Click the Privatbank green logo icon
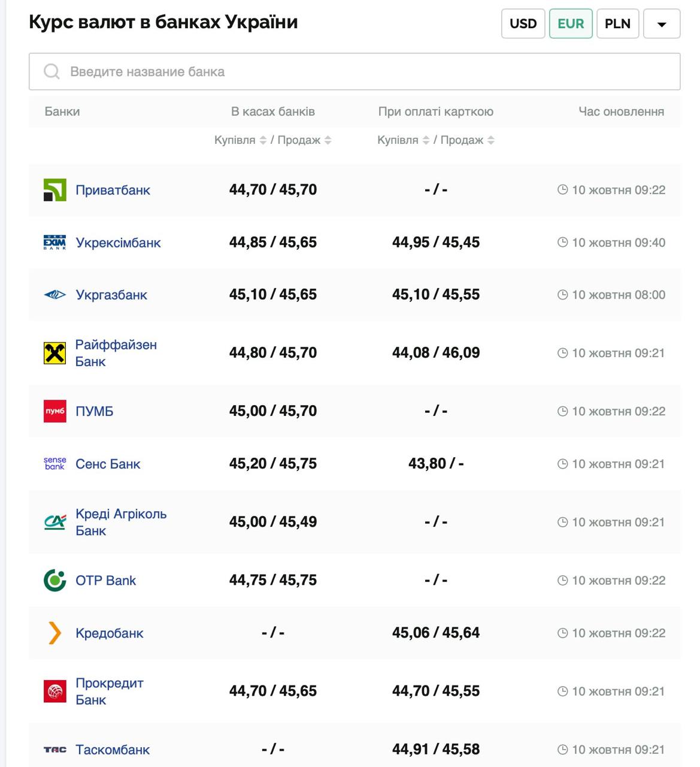 coord(54,190)
